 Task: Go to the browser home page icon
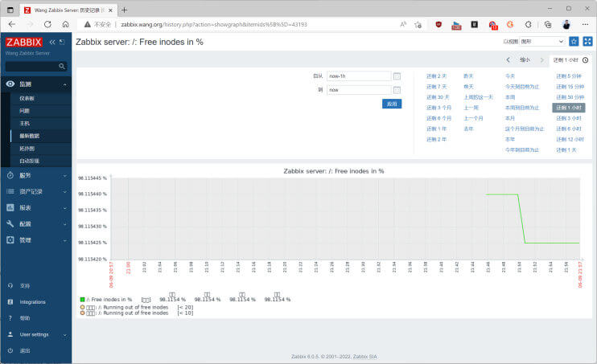pos(65,24)
